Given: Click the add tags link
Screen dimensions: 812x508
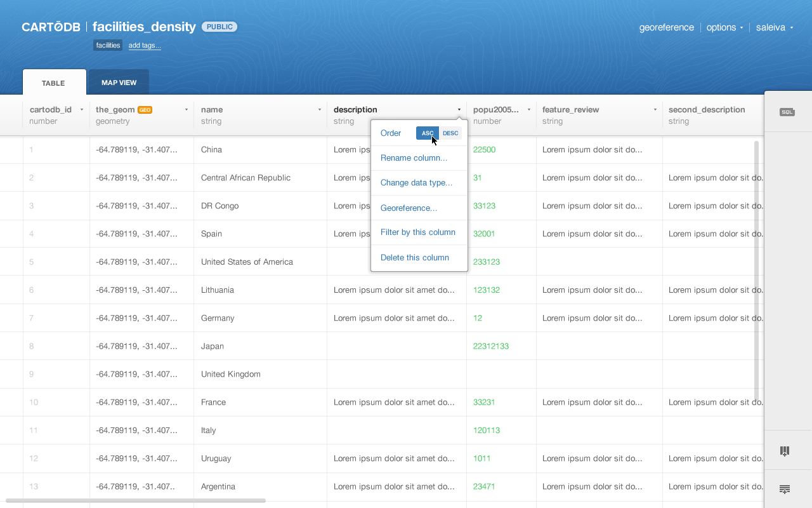Looking at the screenshot, I should (145, 46).
